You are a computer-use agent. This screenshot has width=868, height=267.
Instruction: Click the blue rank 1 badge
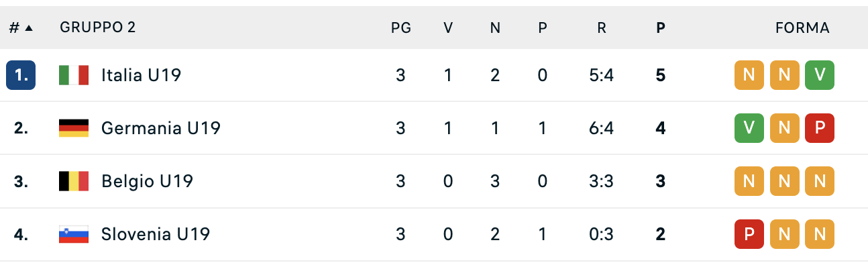tap(21, 75)
